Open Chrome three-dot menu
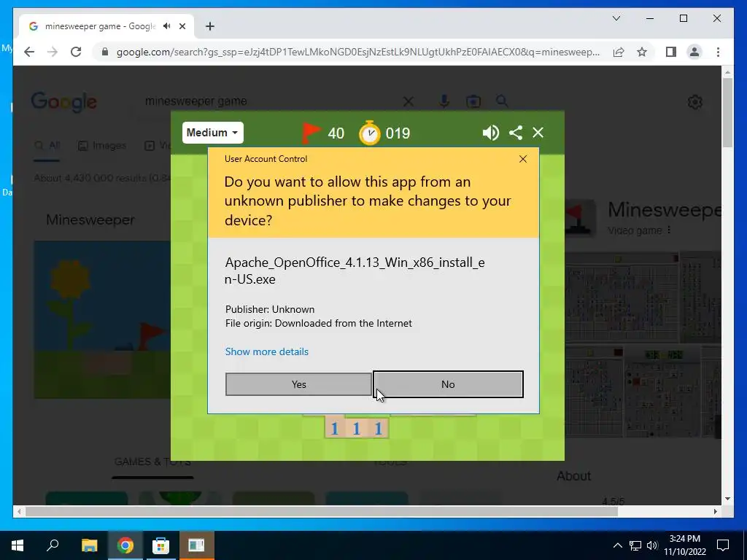This screenshot has width=747, height=560. pos(718,52)
